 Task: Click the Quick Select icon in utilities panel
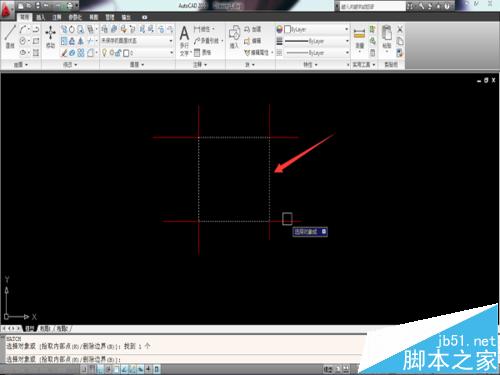point(373,29)
